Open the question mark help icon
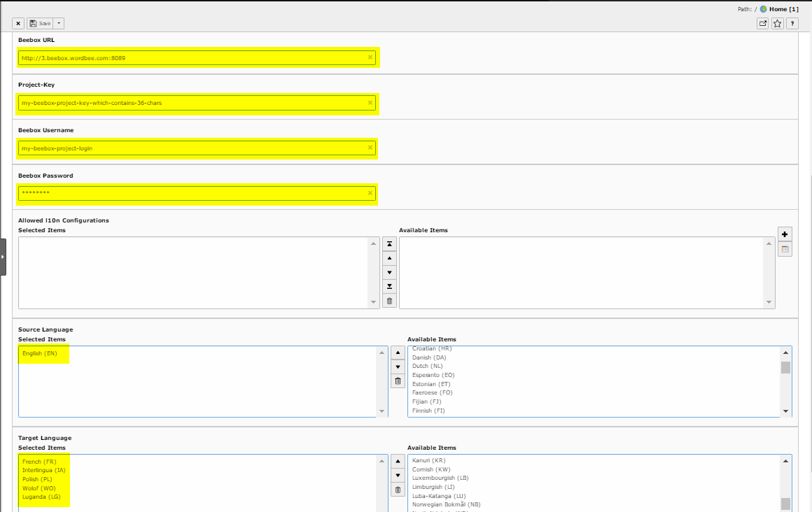The width and height of the screenshot is (812, 512). tap(792, 23)
